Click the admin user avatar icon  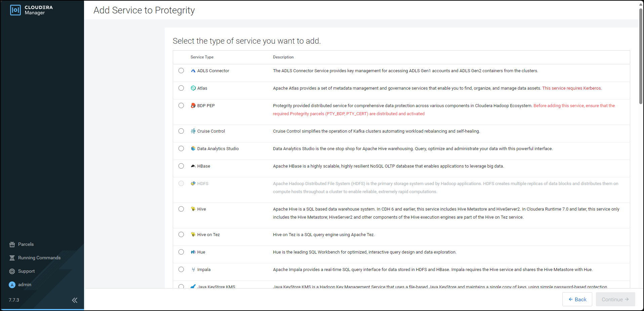[12, 285]
